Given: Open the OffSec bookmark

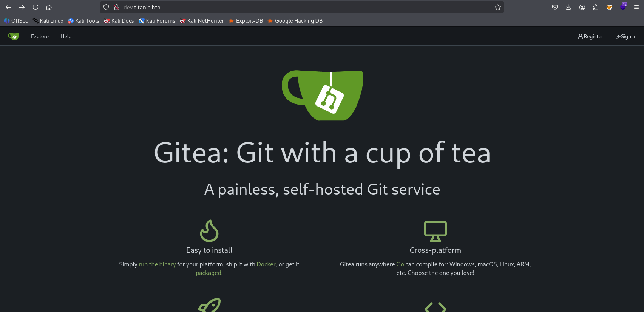Looking at the screenshot, I should point(16,21).
